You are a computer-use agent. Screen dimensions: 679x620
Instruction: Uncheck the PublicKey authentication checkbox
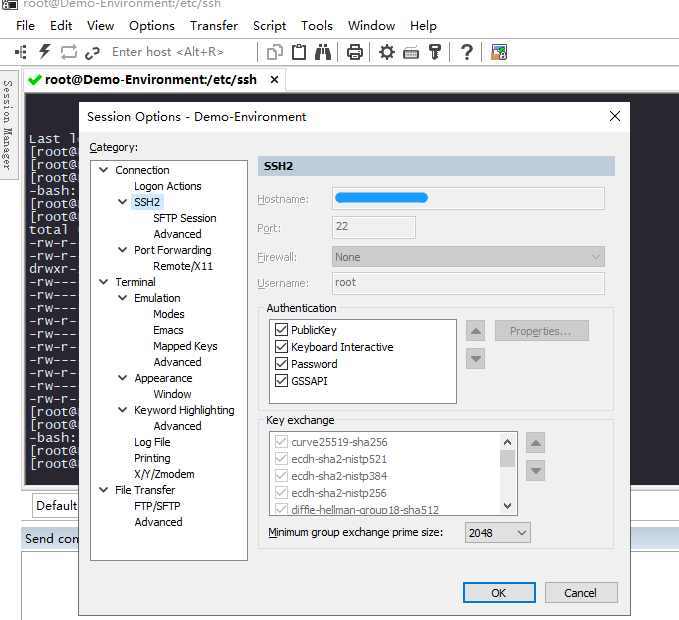[x=281, y=330]
